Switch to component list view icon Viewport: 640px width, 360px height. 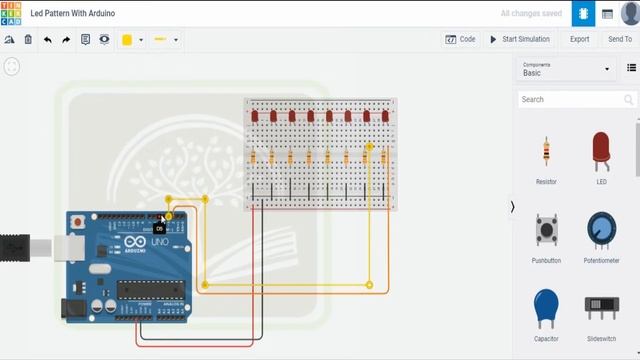click(x=607, y=14)
